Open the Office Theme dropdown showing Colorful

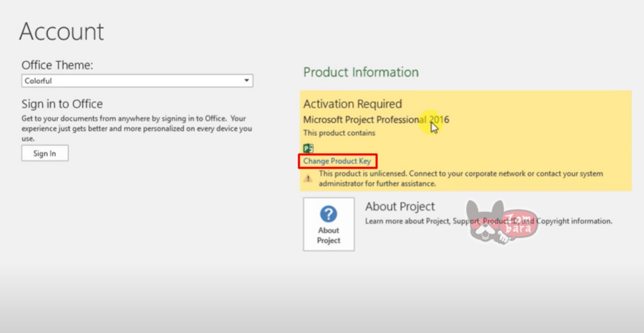[137, 81]
